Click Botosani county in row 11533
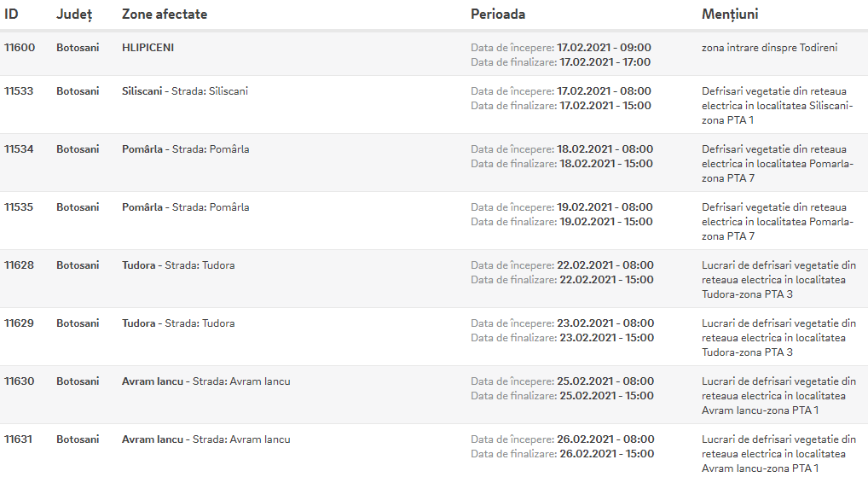Image resolution: width=868 pixels, height=477 pixels. pyautogui.click(x=78, y=90)
